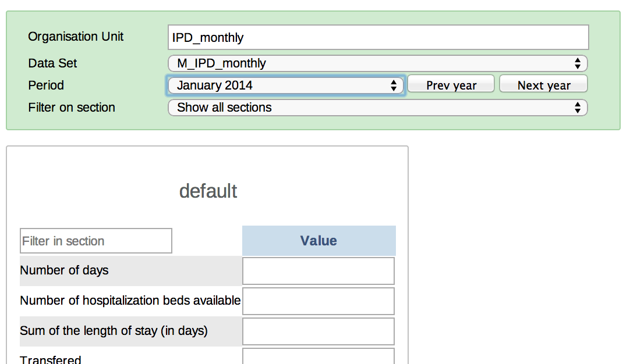This screenshot has width=630, height=364.
Task: Open the Data Set dropdown
Action: (x=378, y=63)
